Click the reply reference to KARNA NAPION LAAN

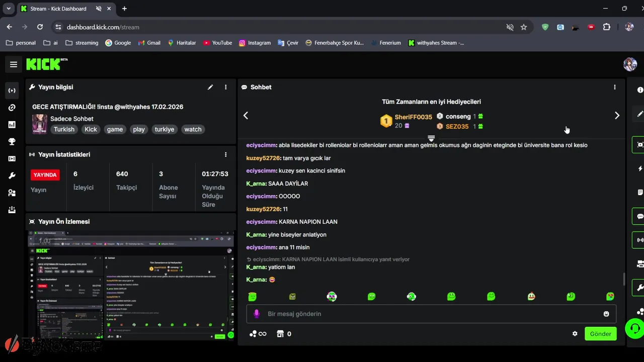point(328,259)
